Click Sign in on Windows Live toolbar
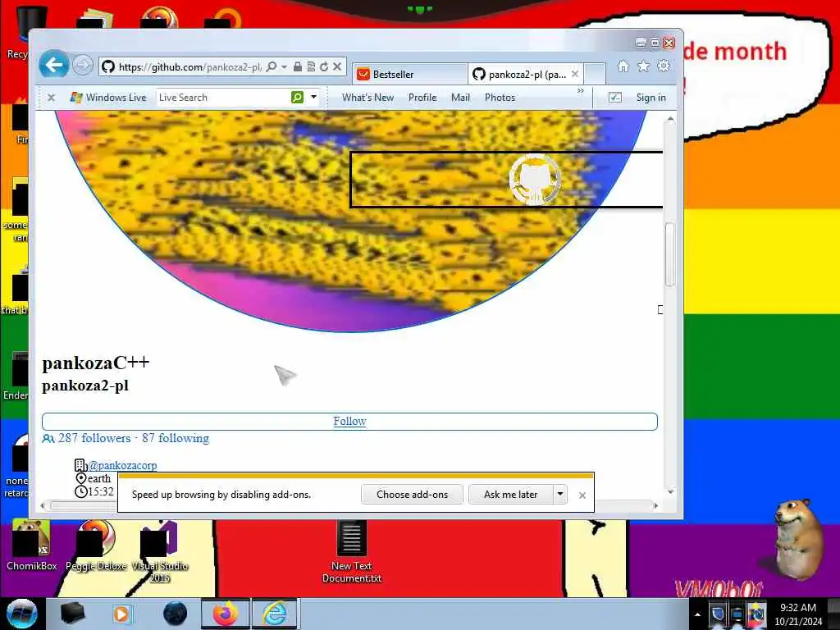Image resolution: width=840 pixels, height=630 pixels. [651, 98]
